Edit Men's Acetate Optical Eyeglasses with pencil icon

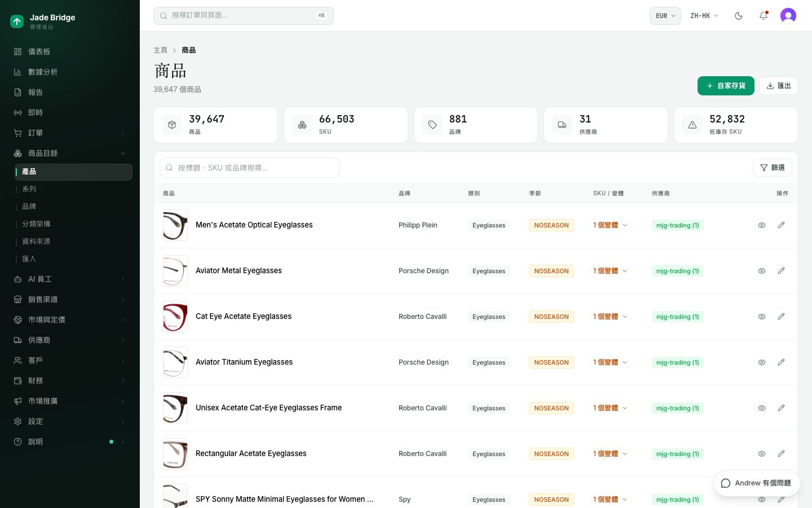(x=781, y=225)
